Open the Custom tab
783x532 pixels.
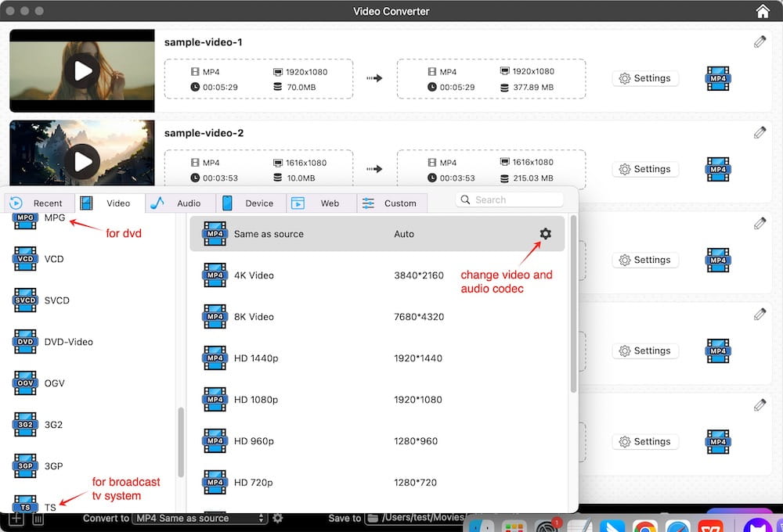[x=391, y=203]
